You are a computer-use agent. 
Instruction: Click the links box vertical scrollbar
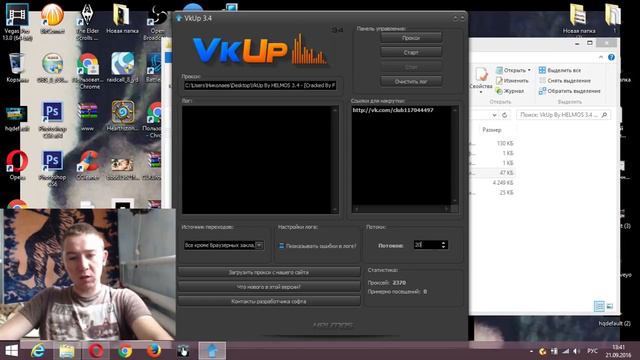click(x=454, y=156)
